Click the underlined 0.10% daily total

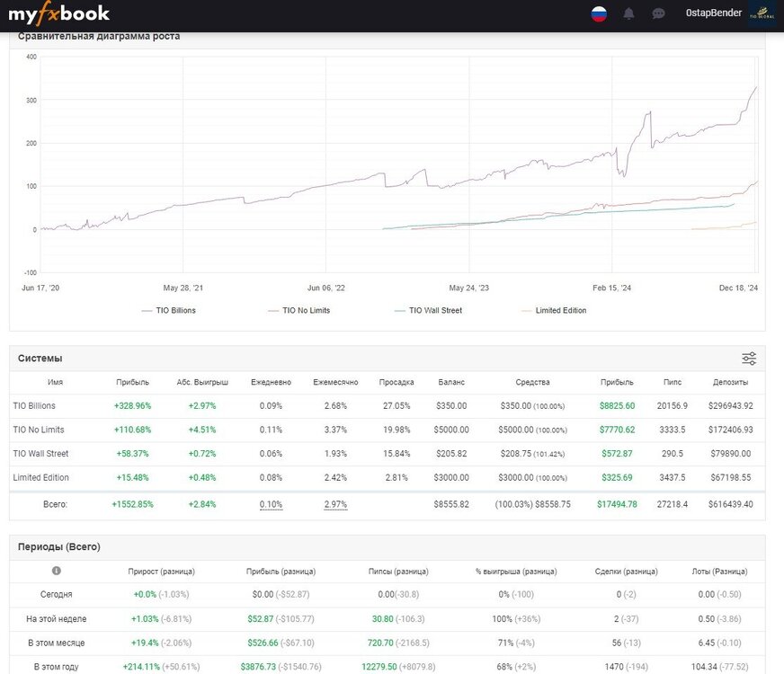[271, 505]
